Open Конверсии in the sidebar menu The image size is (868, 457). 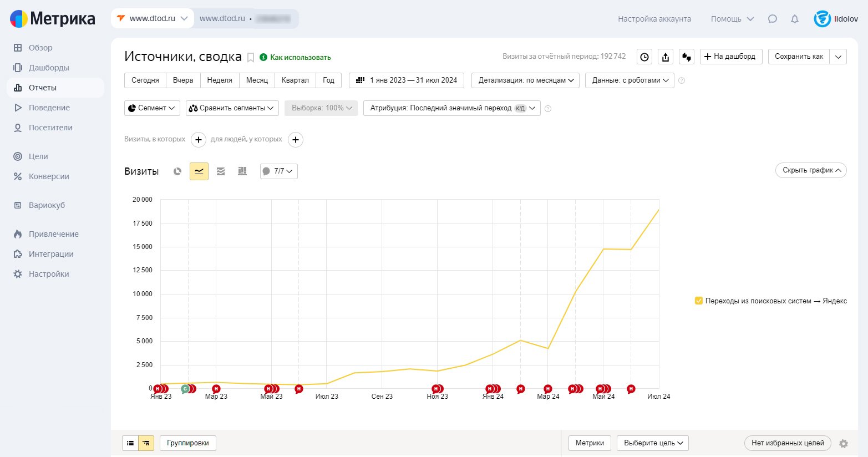[49, 176]
